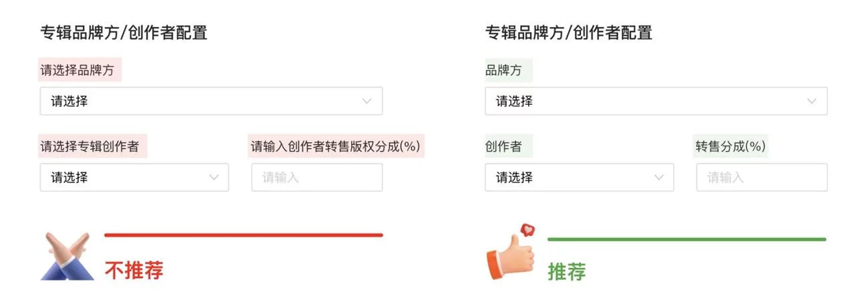Click the chevron in the dropdown below green 品牌方 label

pyautogui.click(x=811, y=102)
